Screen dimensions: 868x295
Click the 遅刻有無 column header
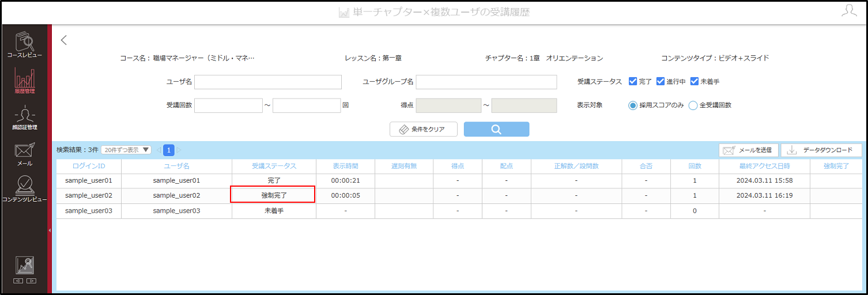click(x=404, y=166)
